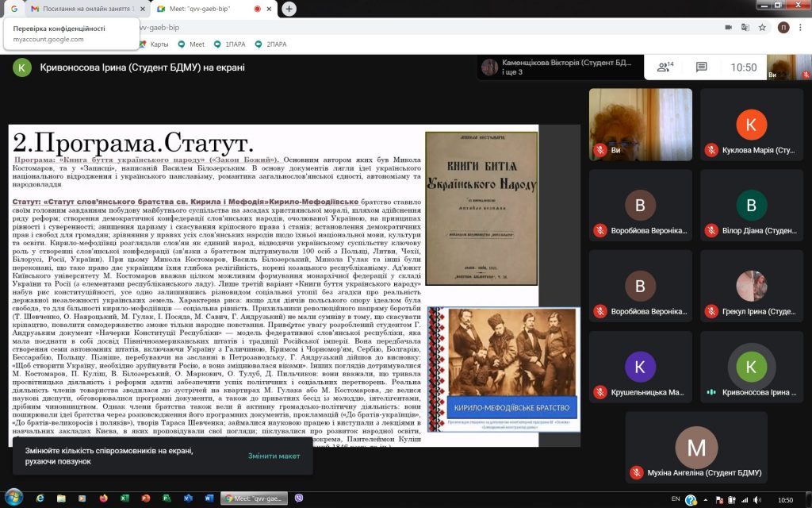812x508 pixels.
Task: Click the Змінити макет button
Action: [274, 456]
